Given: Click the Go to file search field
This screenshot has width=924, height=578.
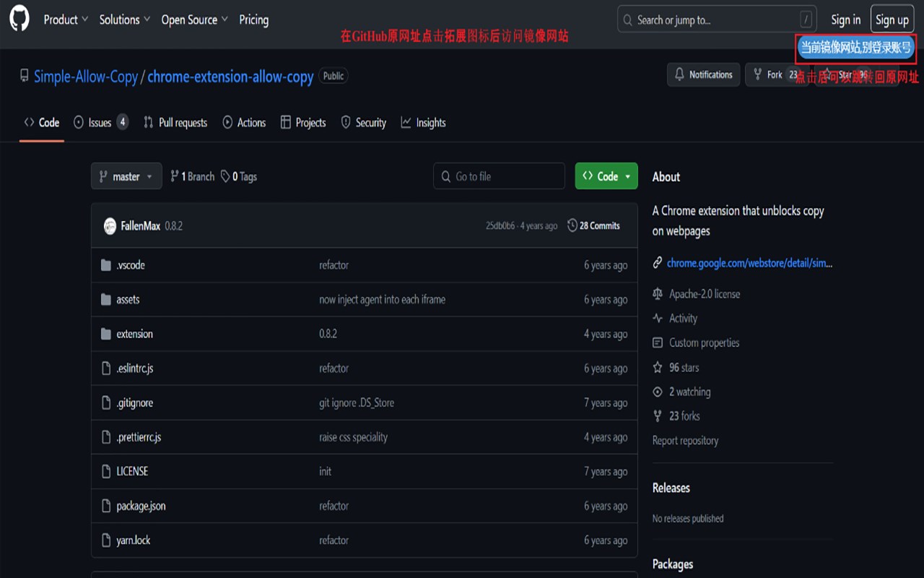Looking at the screenshot, I should (x=500, y=176).
